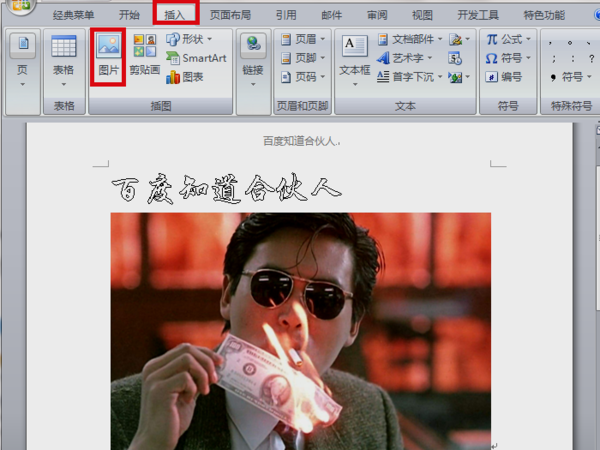Switch to the 审阅 (Review) tab
This screenshot has height=450, width=600.
coord(377,15)
